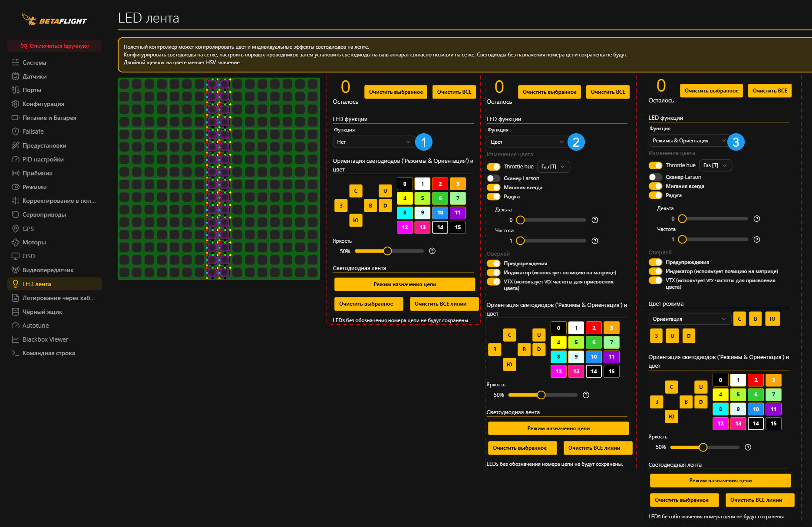Open Функция dropdown showing Режимы & Ориентация
The image size is (812, 527).
click(x=689, y=141)
